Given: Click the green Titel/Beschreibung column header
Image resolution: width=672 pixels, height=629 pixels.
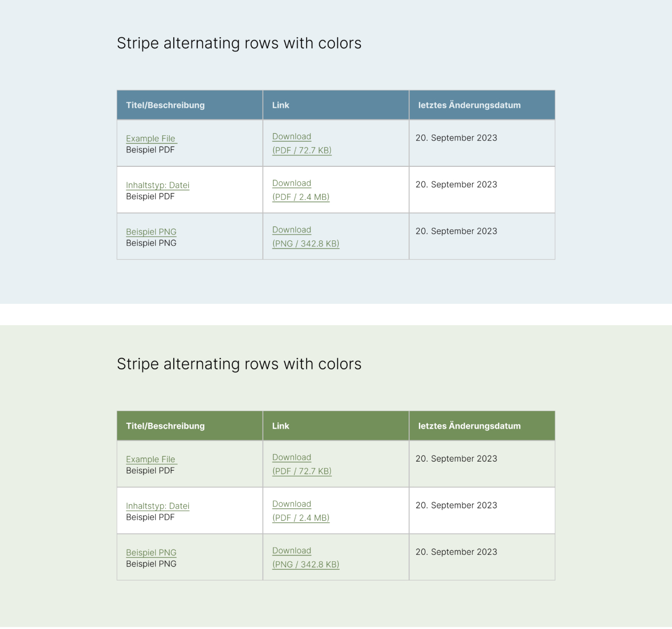Looking at the screenshot, I should (x=165, y=426).
